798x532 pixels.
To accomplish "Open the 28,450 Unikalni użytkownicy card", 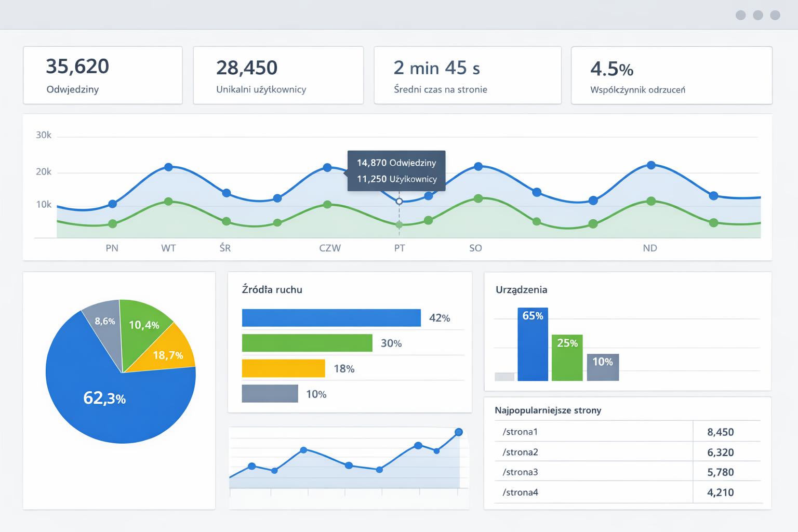I will [278, 75].
